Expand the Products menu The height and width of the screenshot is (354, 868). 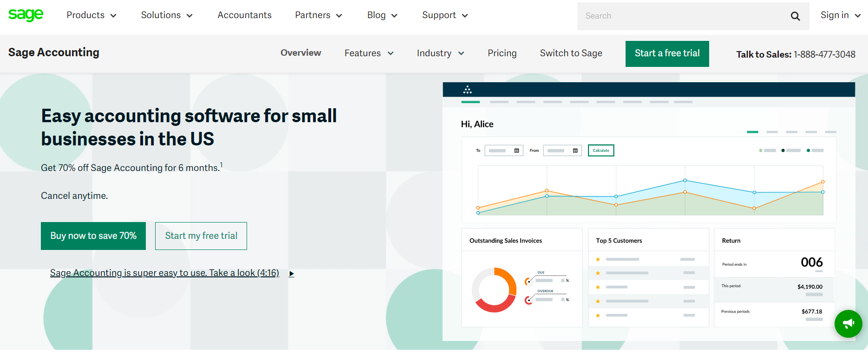point(91,15)
